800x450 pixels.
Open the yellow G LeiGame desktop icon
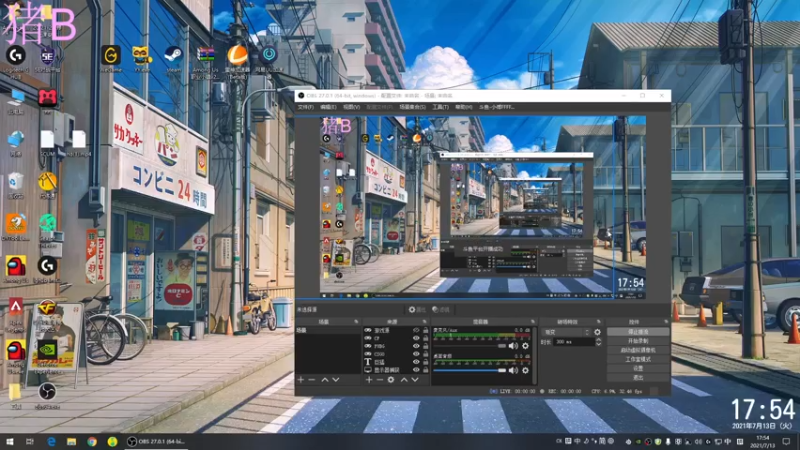coord(110,55)
